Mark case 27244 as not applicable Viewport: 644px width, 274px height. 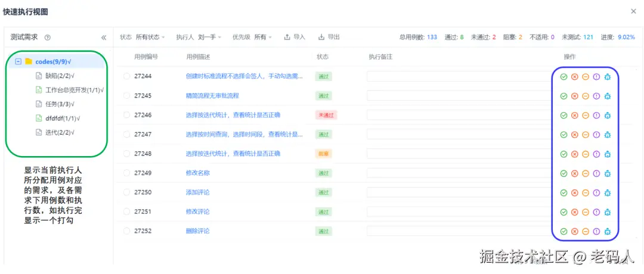click(x=597, y=77)
